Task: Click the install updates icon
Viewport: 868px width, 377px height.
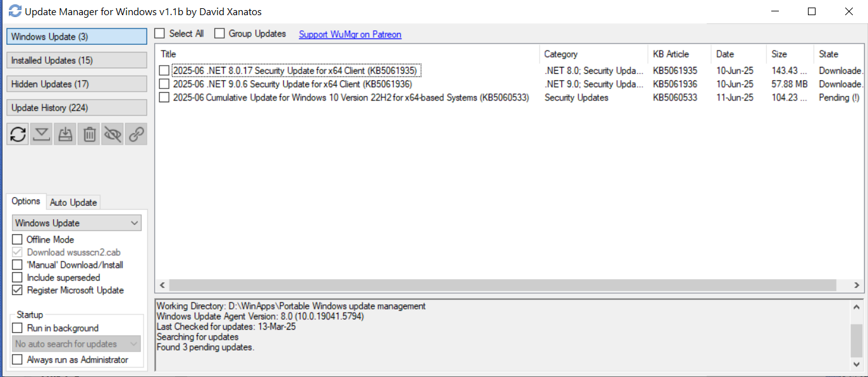Action: click(x=66, y=134)
